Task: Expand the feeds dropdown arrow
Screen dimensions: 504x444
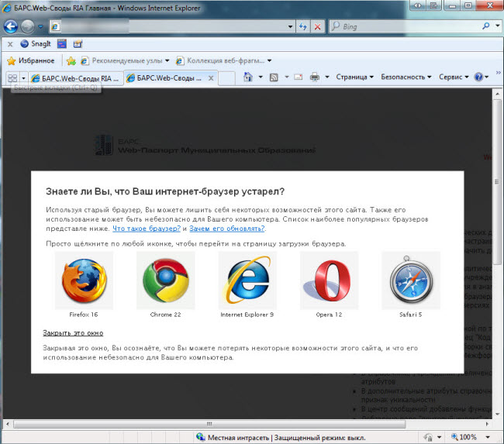Action: 287,77
